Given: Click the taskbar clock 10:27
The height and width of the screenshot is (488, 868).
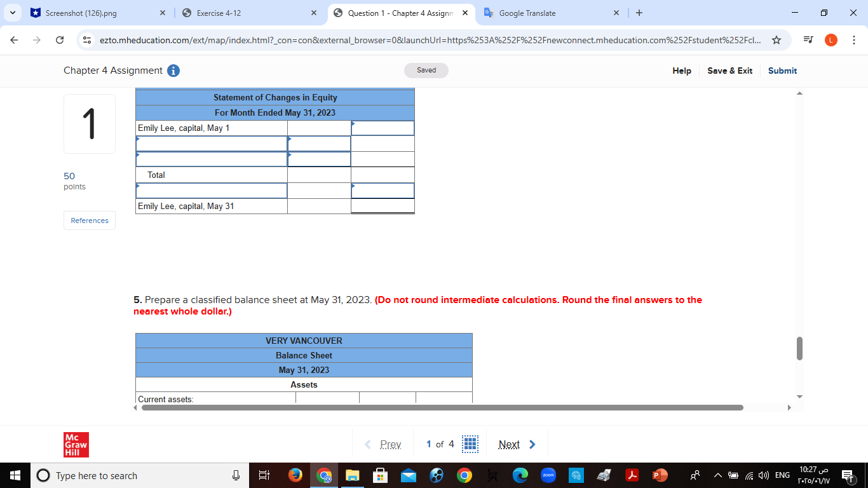Looking at the screenshot, I should coord(813,475).
